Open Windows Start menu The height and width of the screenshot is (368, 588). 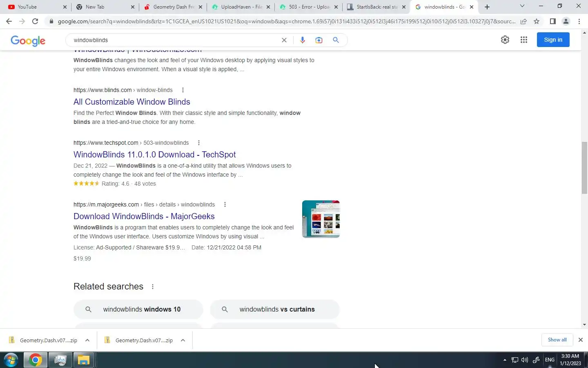click(x=11, y=360)
